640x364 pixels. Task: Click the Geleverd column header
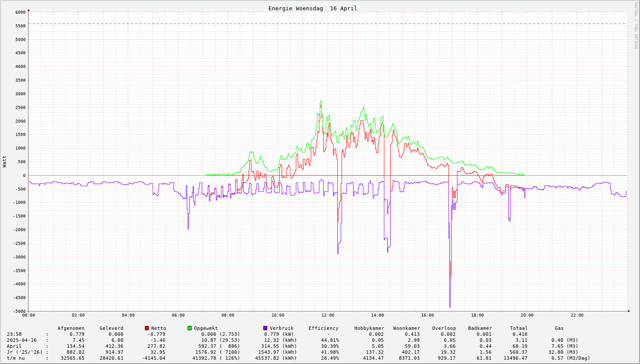tap(111, 328)
